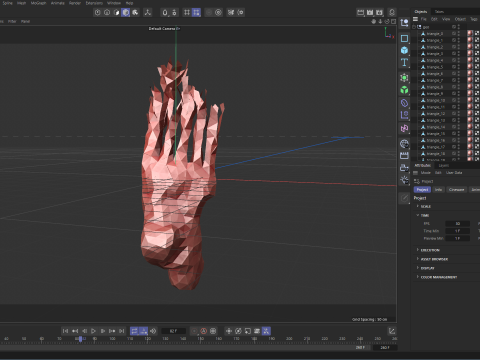Screen dimensions: 480x360
Task: Click the Project tab button in attributes
Action: tap(422, 189)
